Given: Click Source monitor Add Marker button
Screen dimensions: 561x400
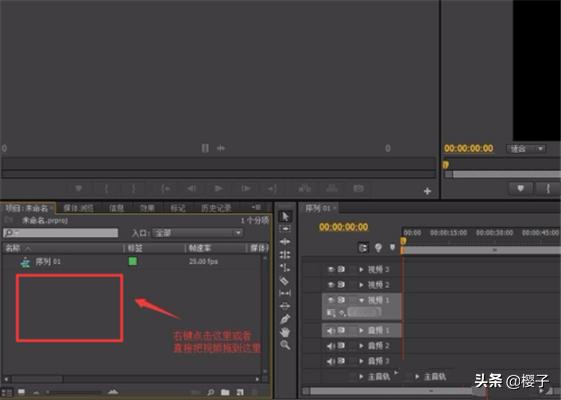Looking at the screenshot, I should pos(78,188).
